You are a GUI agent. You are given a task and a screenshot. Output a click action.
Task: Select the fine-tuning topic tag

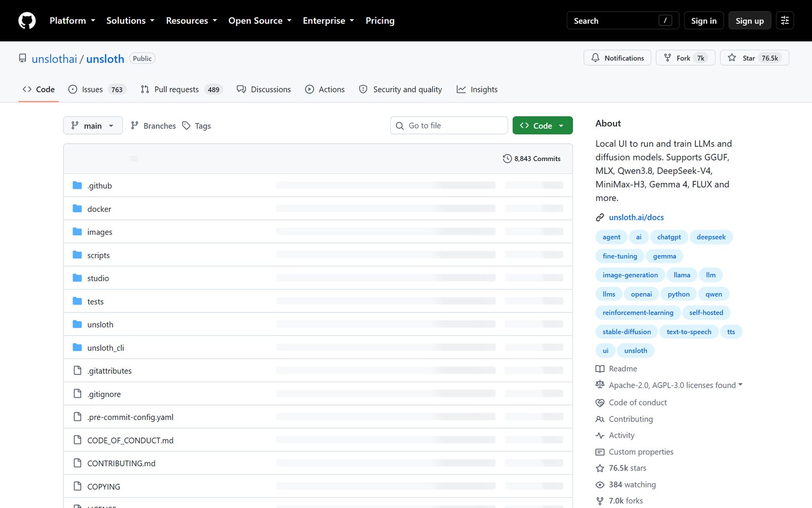coord(620,256)
